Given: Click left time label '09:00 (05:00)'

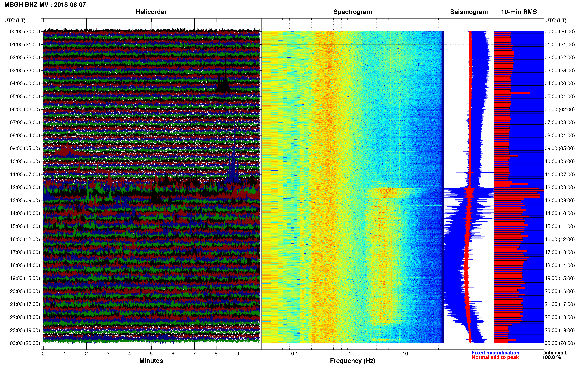Looking at the screenshot, I should (25, 148).
